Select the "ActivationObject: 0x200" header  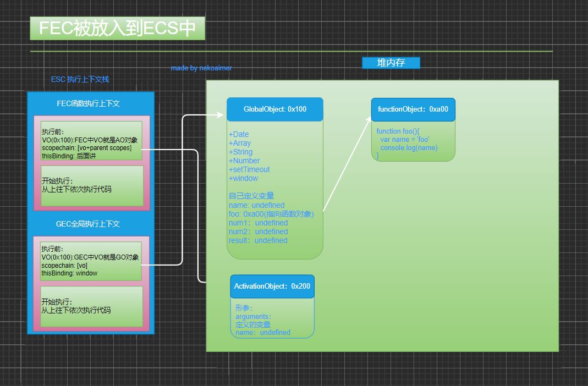pyautogui.click(x=272, y=286)
